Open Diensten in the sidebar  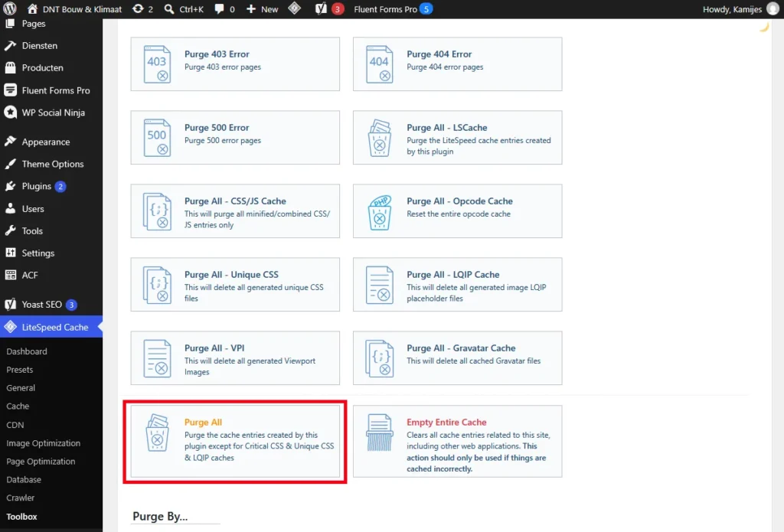(x=40, y=45)
